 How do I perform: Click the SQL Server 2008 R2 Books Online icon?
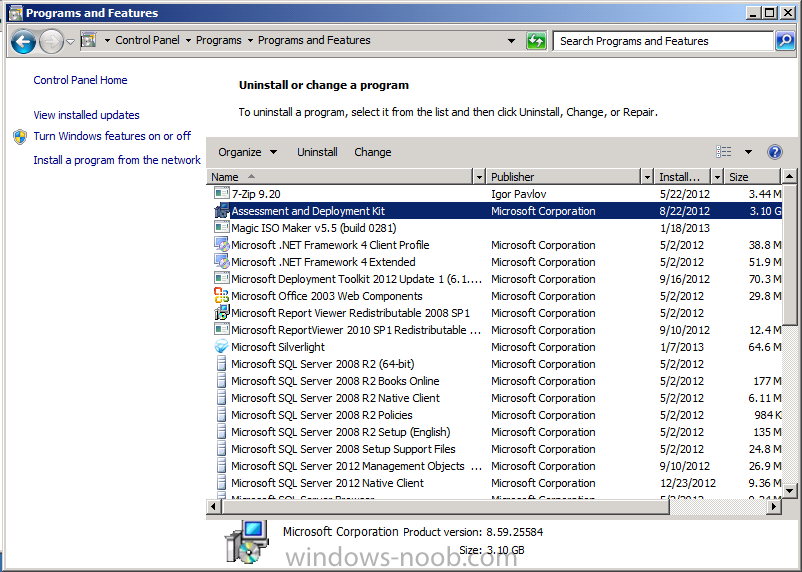(x=221, y=380)
